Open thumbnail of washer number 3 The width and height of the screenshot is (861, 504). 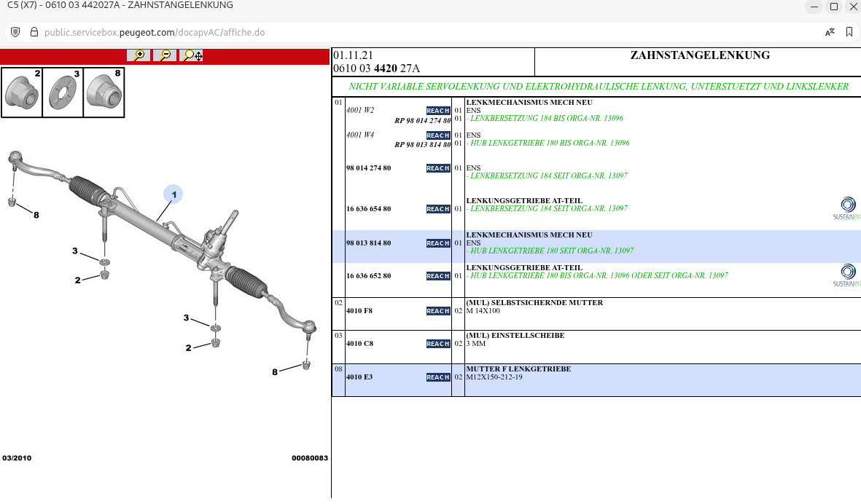pyautogui.click(x=63, y=92)
